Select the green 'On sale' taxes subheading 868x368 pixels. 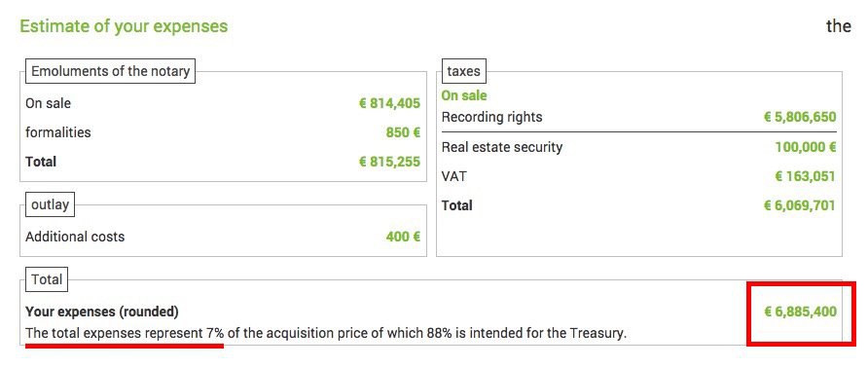[x=464, y=95]
